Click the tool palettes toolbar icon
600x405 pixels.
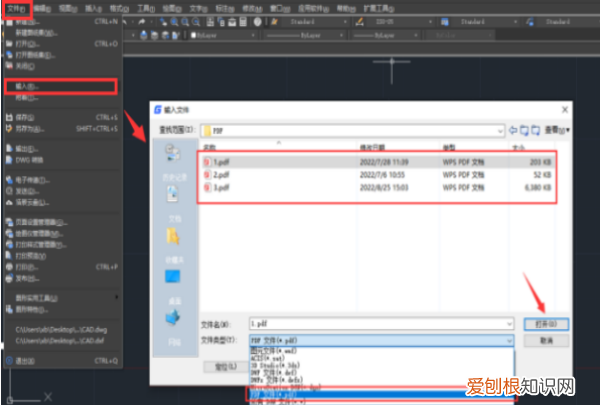[x=232, y=22]
